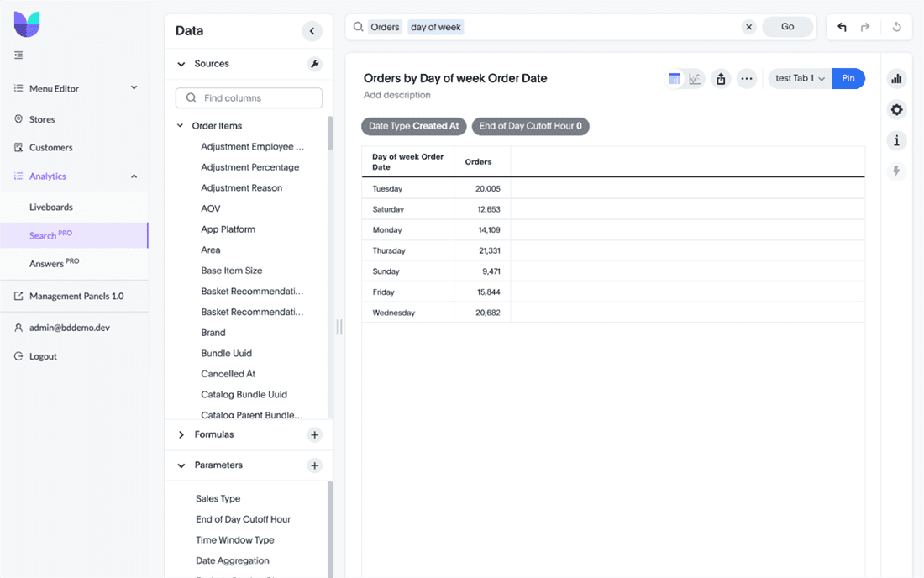Collapse the Data panel
The height and width of the screenshot is (578, 924).
tap(312, 31)
